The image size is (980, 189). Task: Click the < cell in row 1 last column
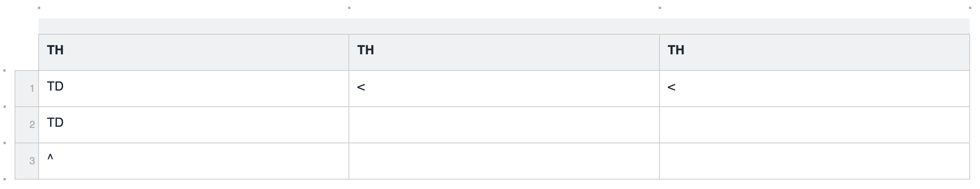pos(814,89)
